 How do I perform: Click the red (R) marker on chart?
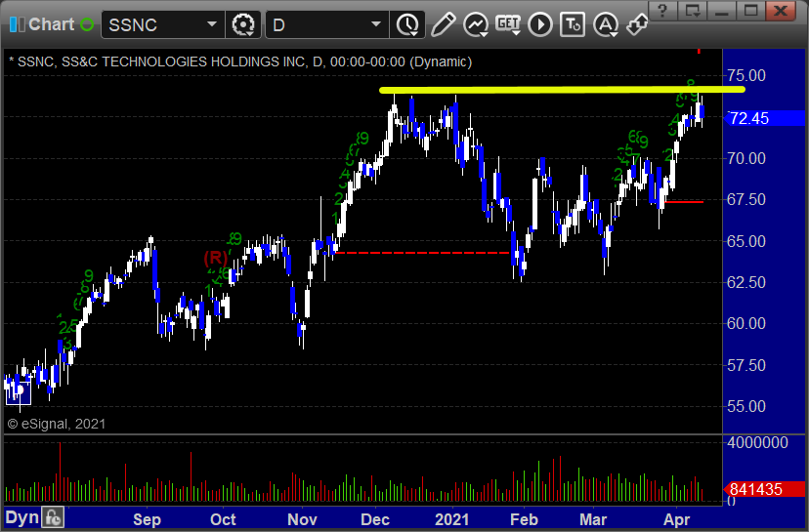[x=215, y=258]
